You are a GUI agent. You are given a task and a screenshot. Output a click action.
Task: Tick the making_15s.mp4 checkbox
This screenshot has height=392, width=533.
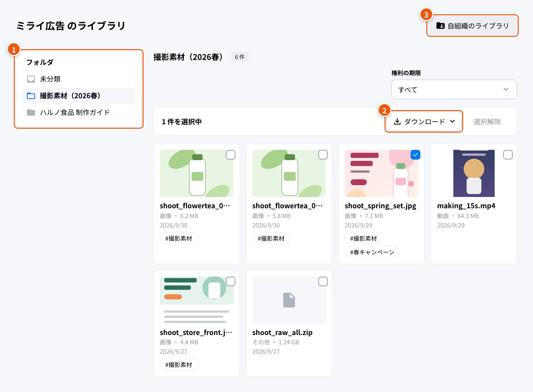point(508,155)
